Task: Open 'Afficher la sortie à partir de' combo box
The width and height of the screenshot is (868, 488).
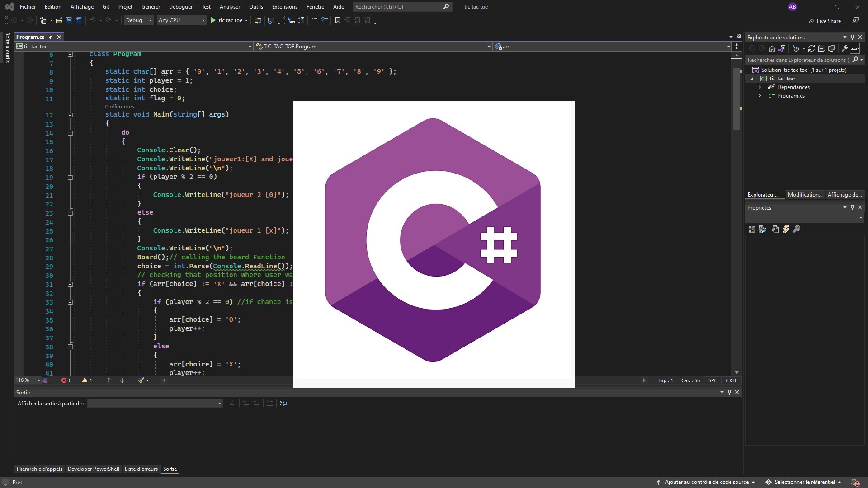Action: [x=155, y=403]
